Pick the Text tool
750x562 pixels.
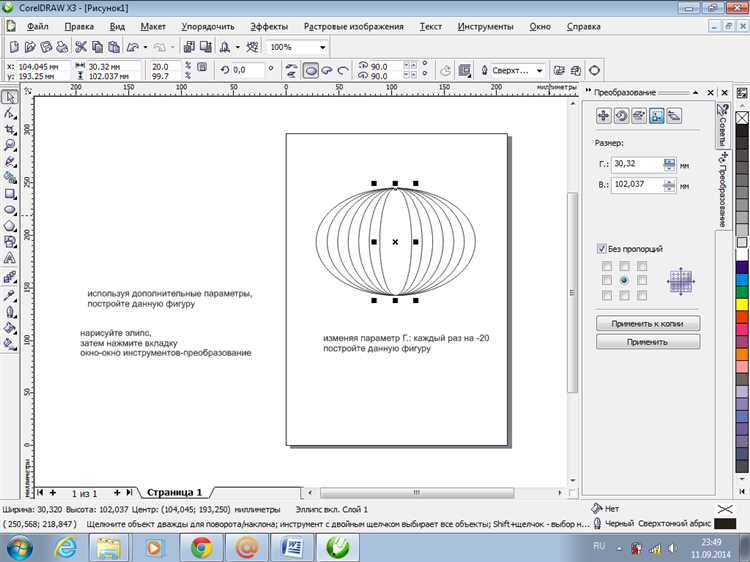(x=10, y=258)
